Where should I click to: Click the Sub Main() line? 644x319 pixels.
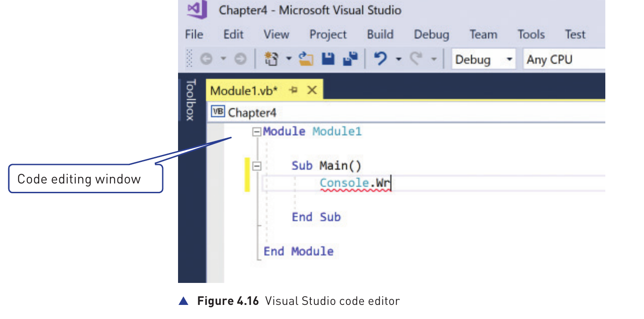[327, 166]
